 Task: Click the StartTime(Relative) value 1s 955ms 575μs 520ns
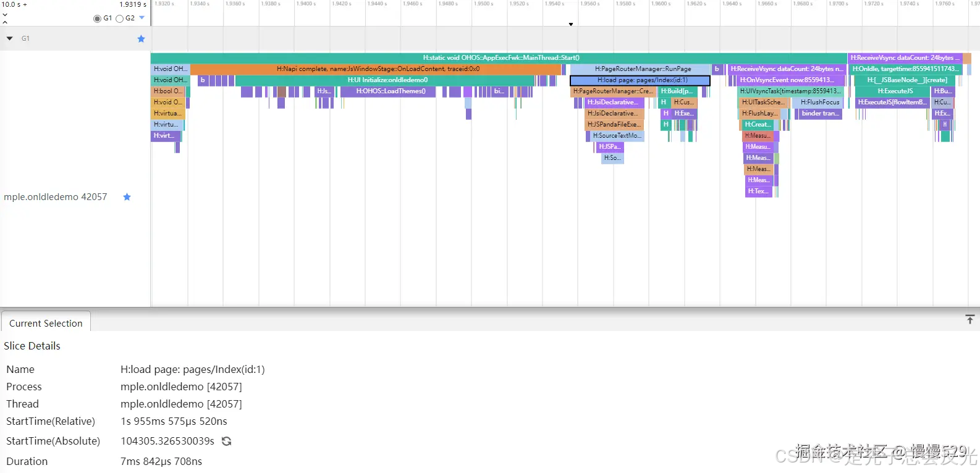174,421
